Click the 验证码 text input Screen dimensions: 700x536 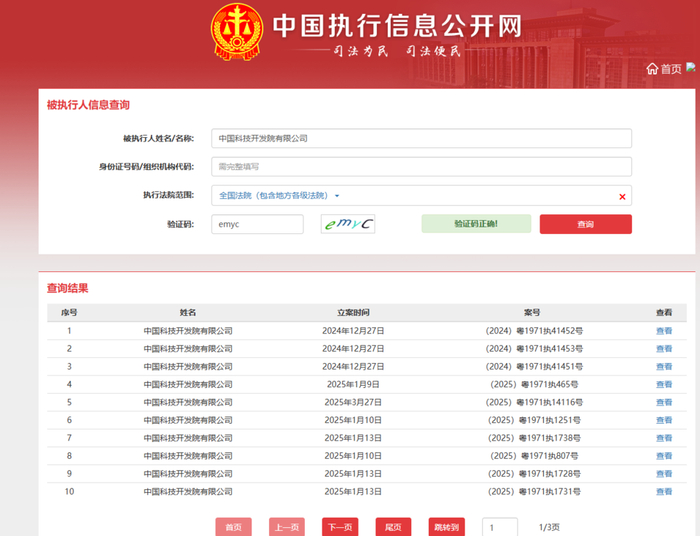[257, 224]
